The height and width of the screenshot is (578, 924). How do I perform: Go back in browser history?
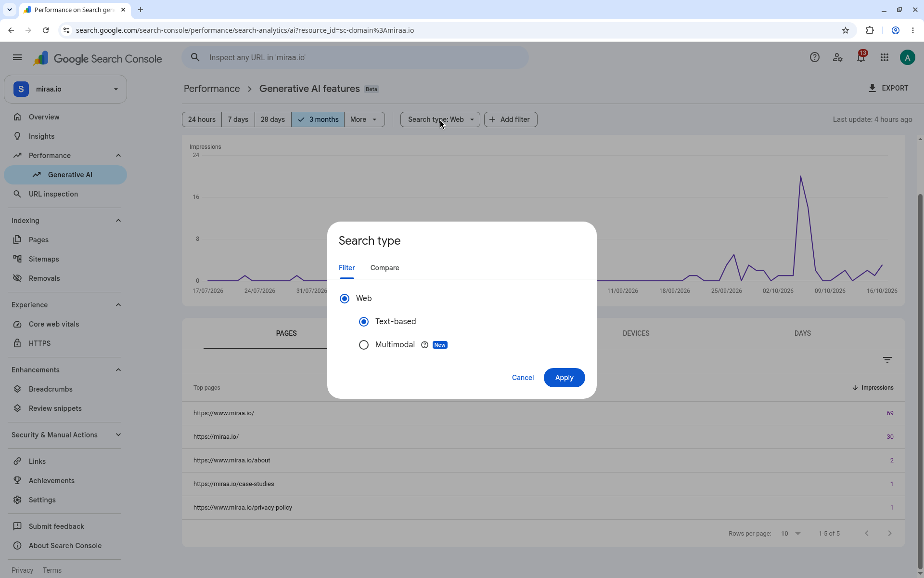[x=11, y=30]
